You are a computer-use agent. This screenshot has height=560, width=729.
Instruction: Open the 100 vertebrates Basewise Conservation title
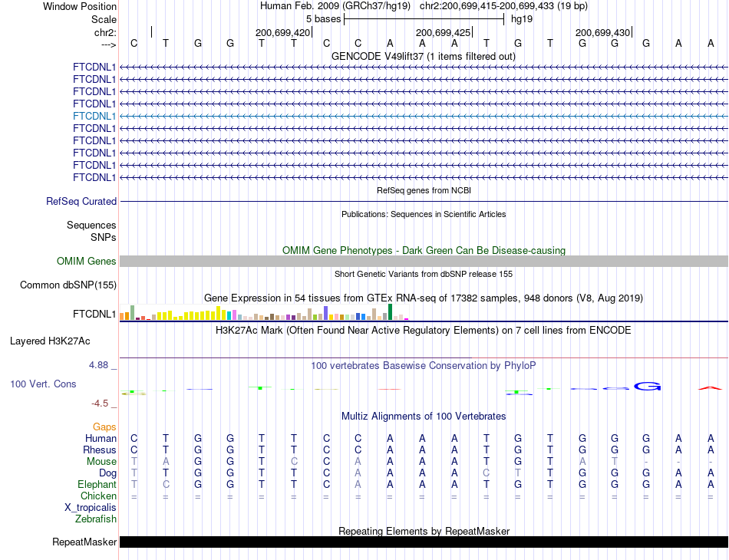[424, 366]
